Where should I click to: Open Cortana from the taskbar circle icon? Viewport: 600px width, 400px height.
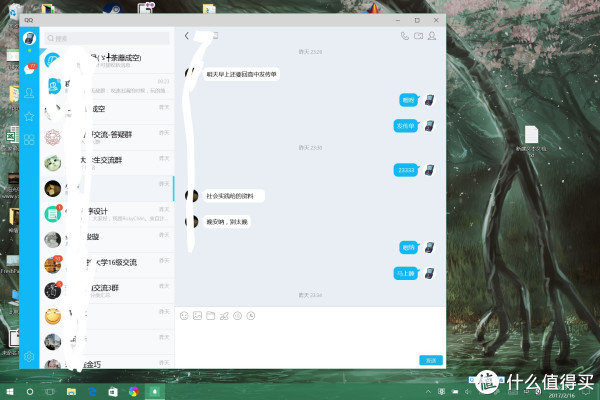(x=29, y=392)
